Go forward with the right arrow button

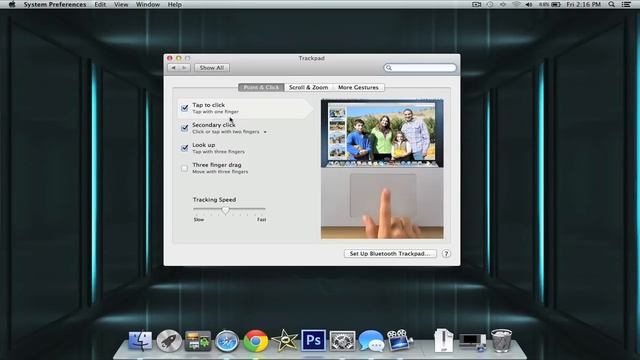click(184, 68)
